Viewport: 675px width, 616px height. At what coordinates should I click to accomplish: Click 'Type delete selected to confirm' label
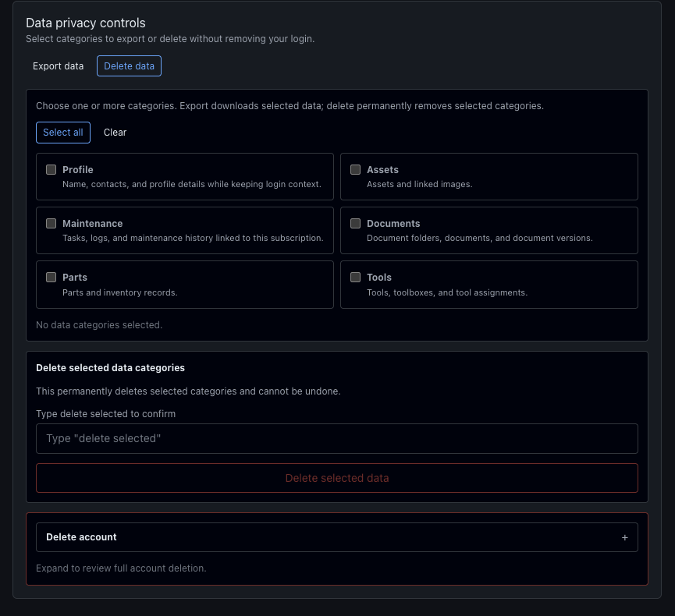106,414
